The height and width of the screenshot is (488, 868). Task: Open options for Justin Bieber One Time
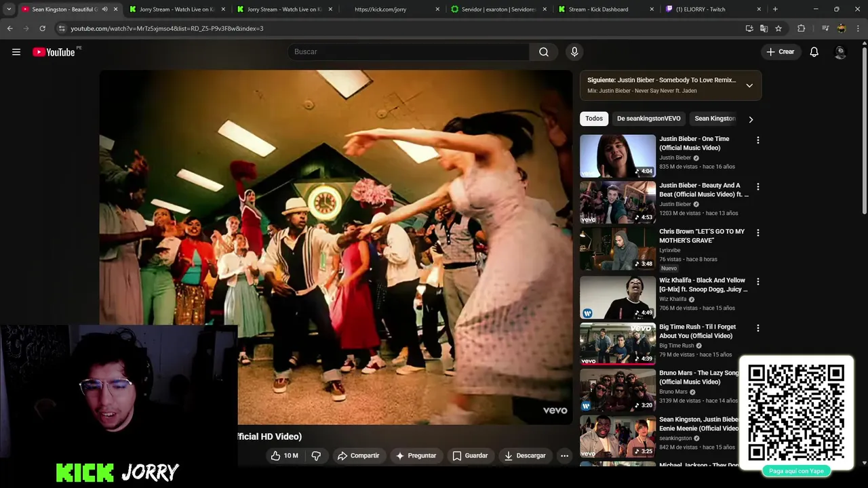click(x=758, y=140)
